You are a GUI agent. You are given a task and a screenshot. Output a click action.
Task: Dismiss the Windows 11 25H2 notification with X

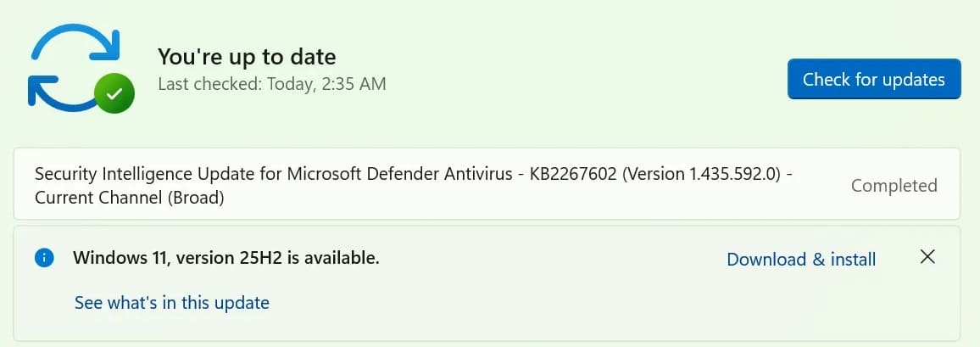tap(928, 256)
